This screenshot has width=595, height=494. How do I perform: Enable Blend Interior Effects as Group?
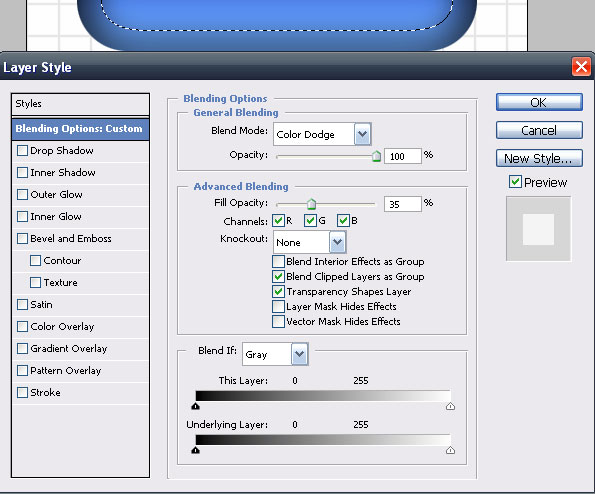[x=278, y=261]
